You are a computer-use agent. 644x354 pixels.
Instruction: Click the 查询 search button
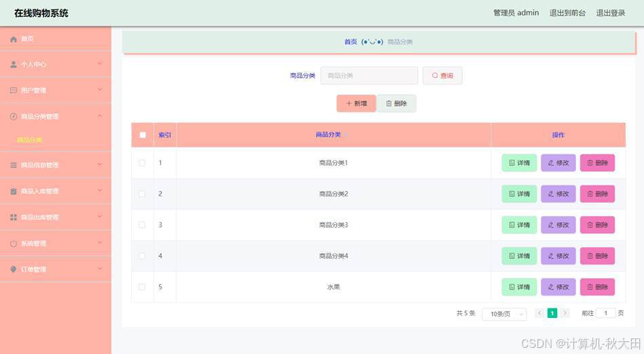point(442,75)
